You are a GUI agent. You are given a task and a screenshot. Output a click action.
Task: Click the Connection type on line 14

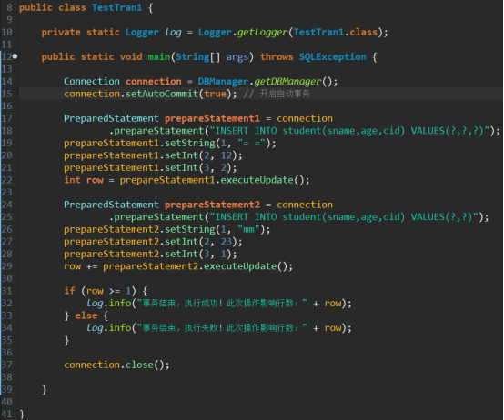(x=92, y=82)
